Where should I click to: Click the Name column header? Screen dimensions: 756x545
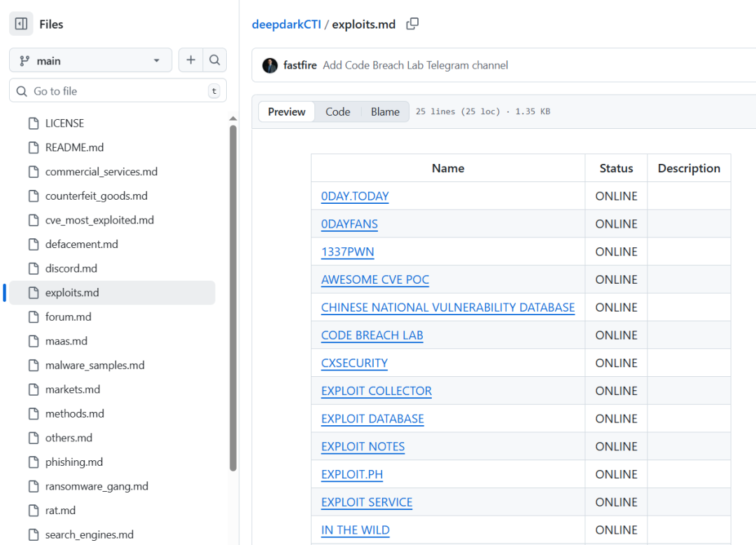pos(448,168)
